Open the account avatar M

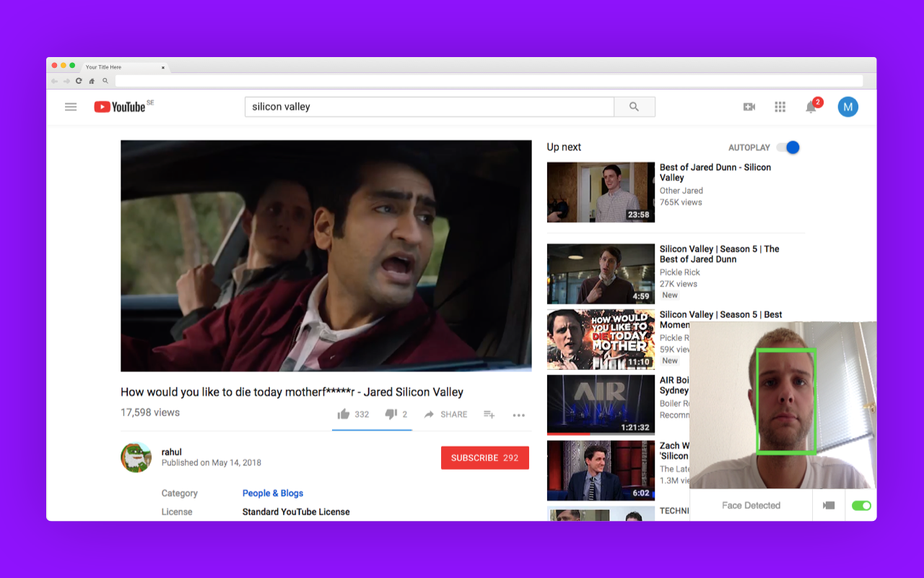848,107
